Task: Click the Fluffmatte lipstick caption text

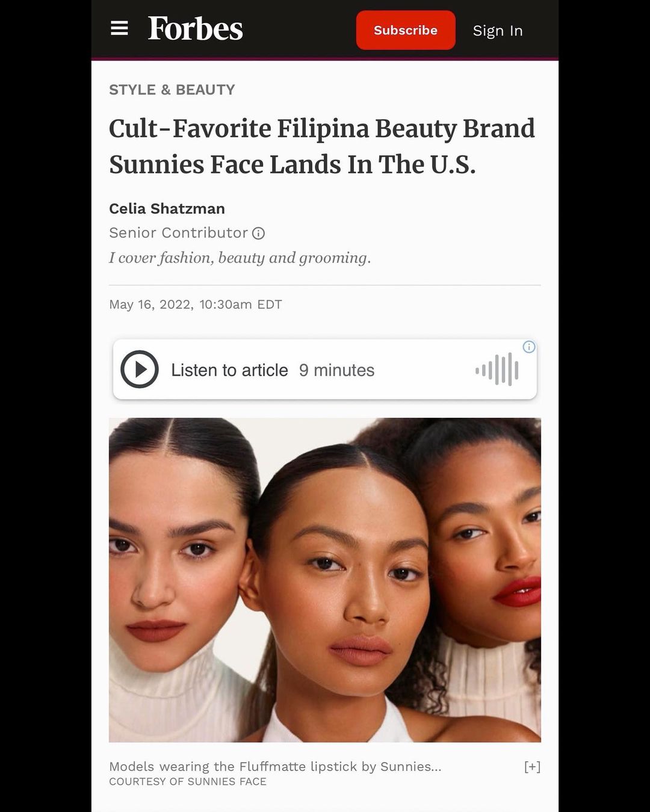Action: coord(275,767)
